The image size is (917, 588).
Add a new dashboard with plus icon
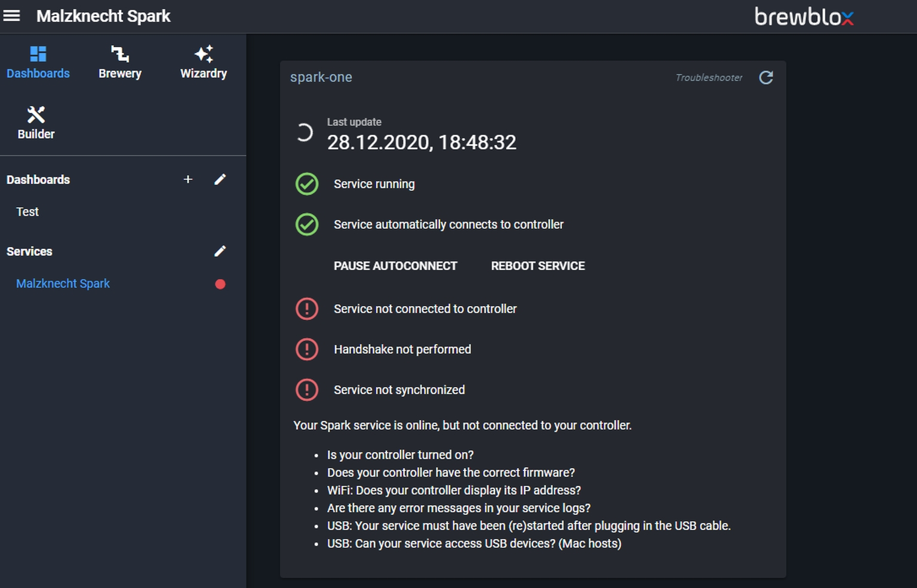point(188,180)
